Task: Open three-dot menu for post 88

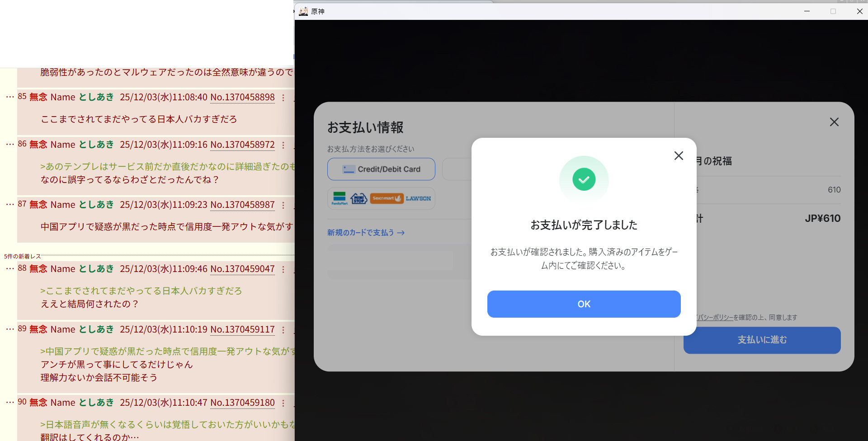Action: (283, 269)
